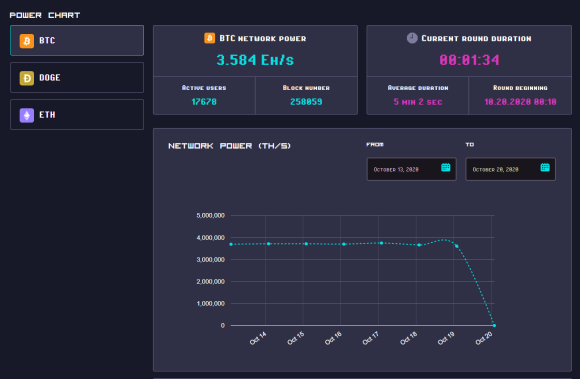580x379 pixels.
Task: Click the Oct 17 data point on chart
Action: click(x=381, y=243)
